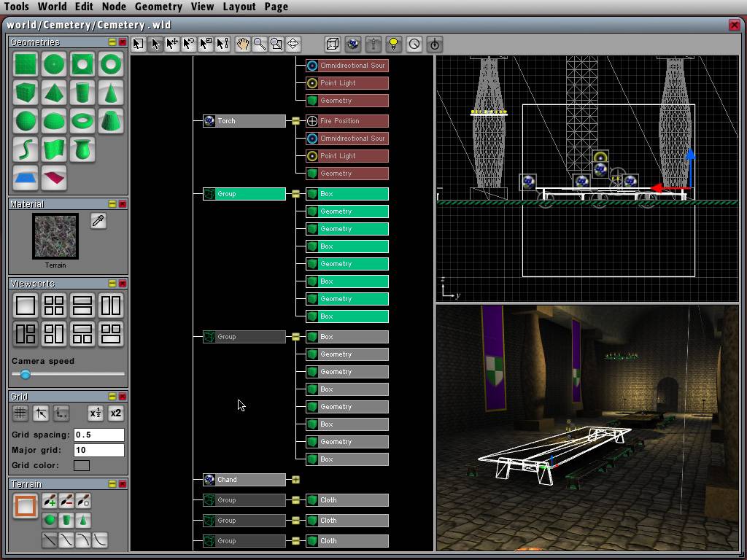Click the Fire Position node
Image resolution: width=747 pixels, height=560 pixels.
[x=347, y=121]
